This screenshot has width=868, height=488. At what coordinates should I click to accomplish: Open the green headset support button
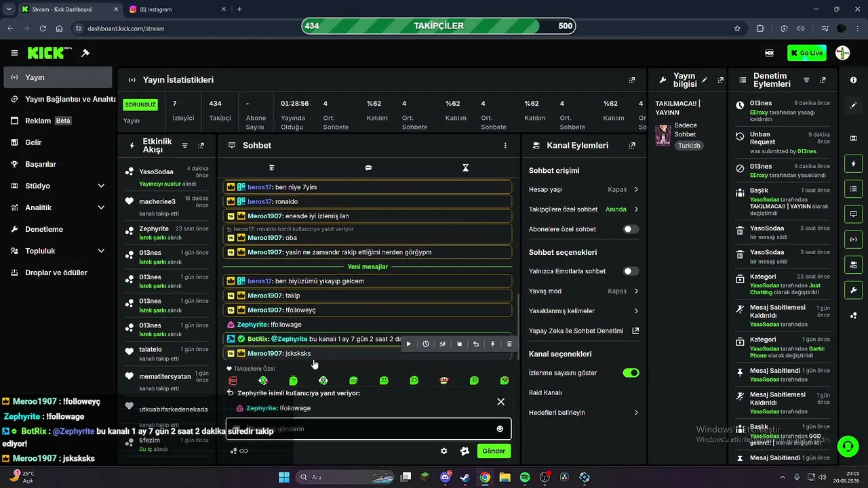848,446
